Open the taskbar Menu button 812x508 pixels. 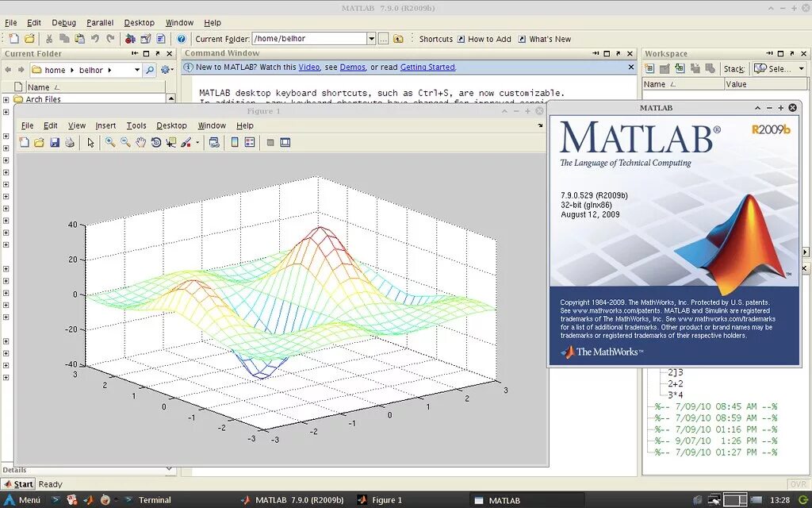pos(21,500)
